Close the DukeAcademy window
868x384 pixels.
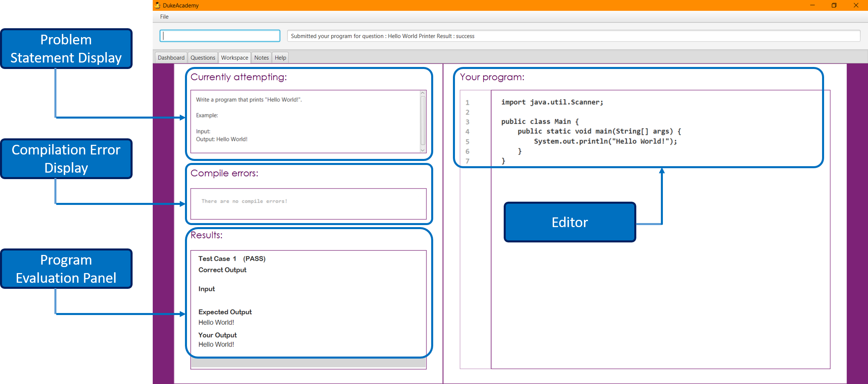tap(856, 5)
